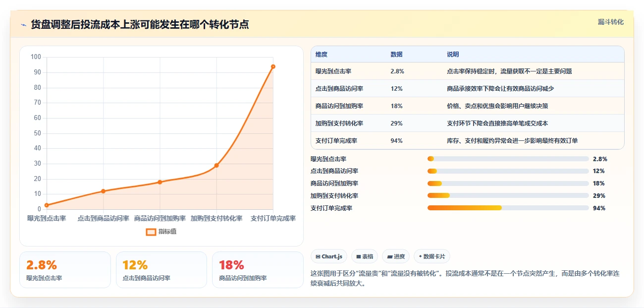Click the 加购到支付转化率 point on the line
Screen dimensions: 644x308
(x=216, y=165)
